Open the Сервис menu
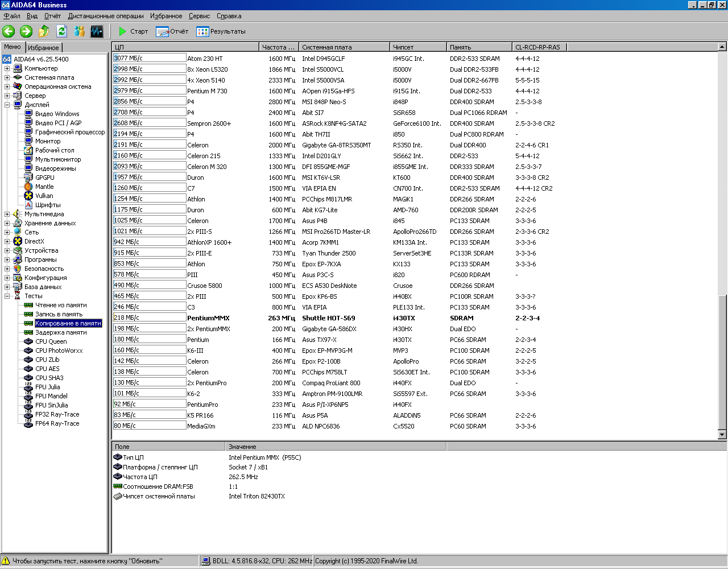 [200, 16]
